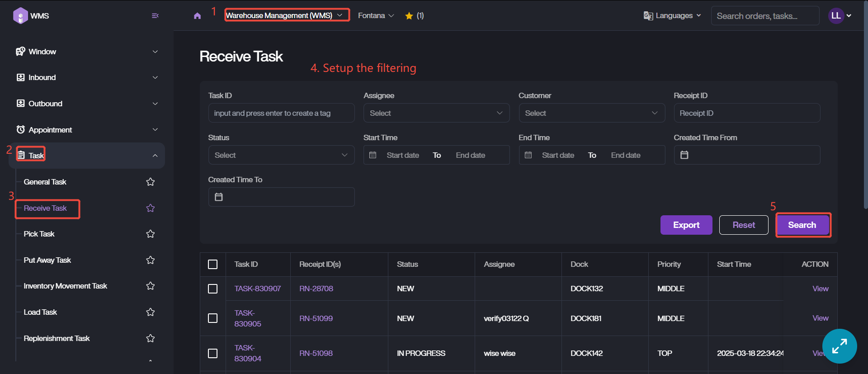Select the checkbox for TASK-830904 row
This screenshot has height=374, width=868.
coord(212,353)
